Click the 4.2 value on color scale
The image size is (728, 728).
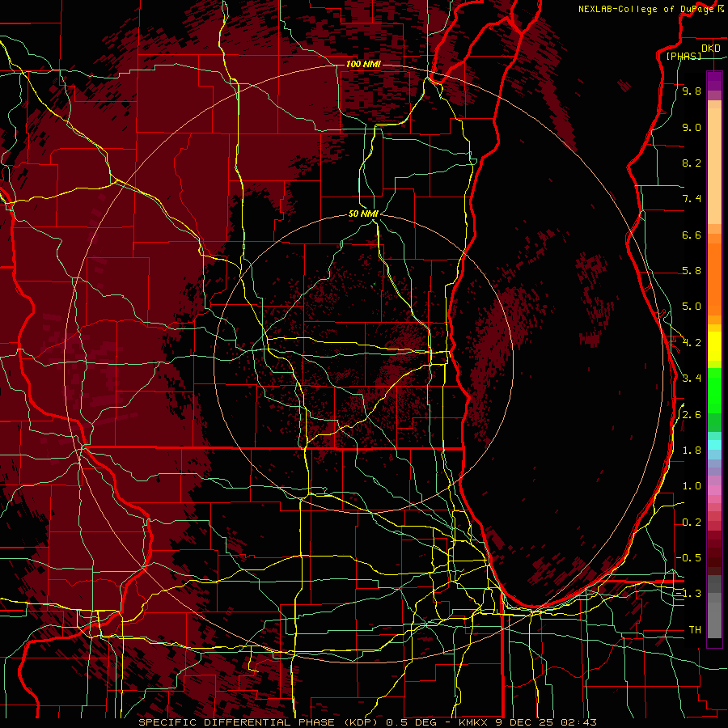(692, 343)
